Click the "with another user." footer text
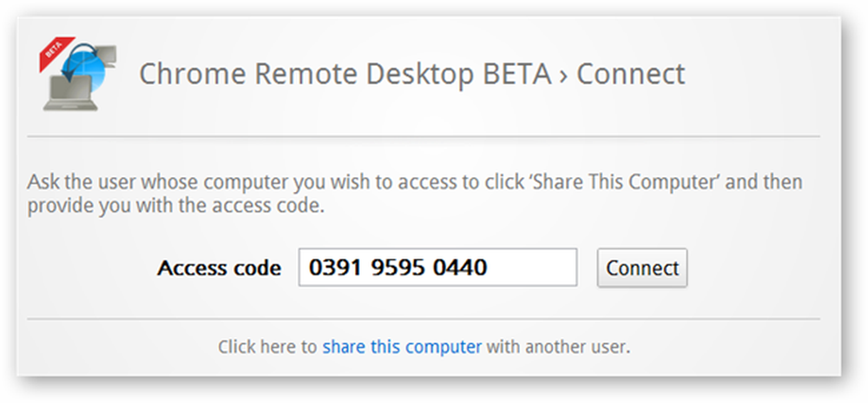The height and width of the screenshot is (403, 868). pyautogui.click(x=558, y=347)
